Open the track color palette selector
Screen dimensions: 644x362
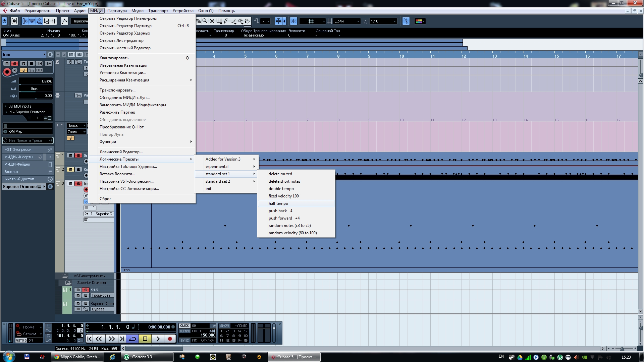click(x=420, y=21)
